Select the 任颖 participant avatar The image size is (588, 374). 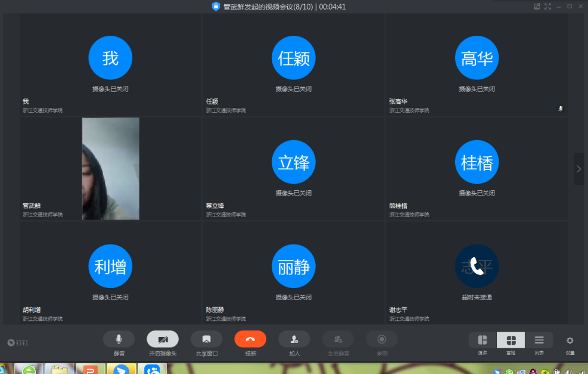click(x=294, y=58)
